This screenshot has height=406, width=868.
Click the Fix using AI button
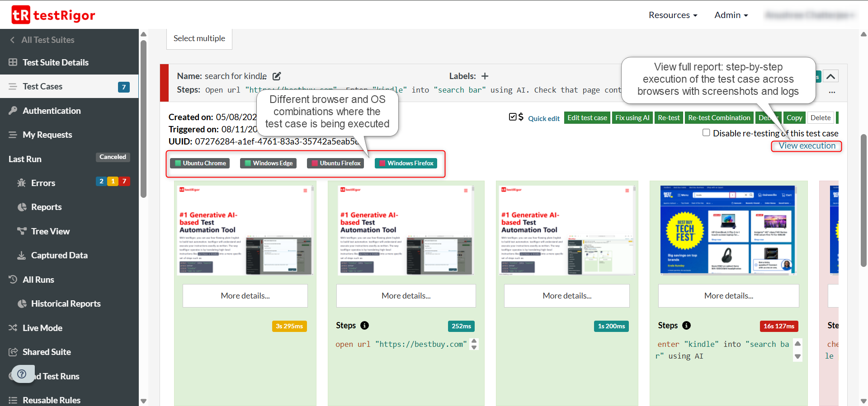pos(632,117)
